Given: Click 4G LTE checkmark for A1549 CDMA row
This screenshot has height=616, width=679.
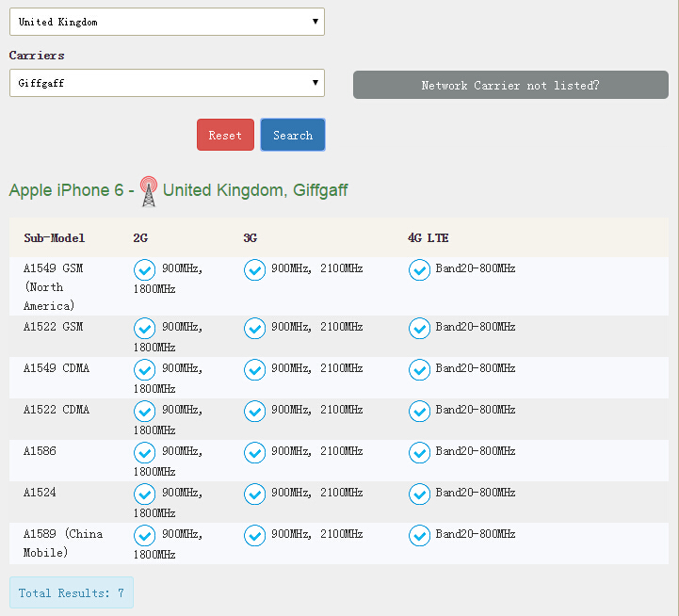Looking at the screenshot, I should pos(419,370).
